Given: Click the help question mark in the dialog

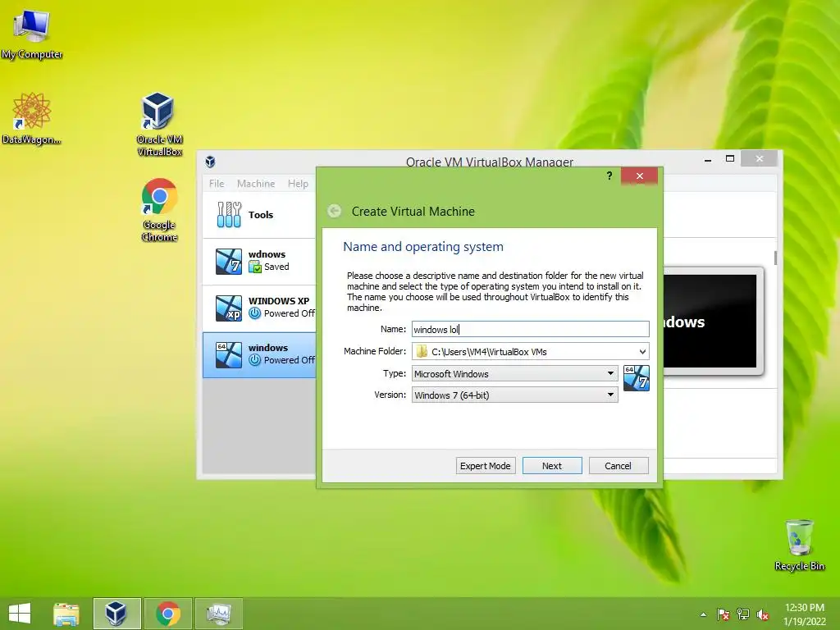Looking at the screenshot, I should [609, 176].
